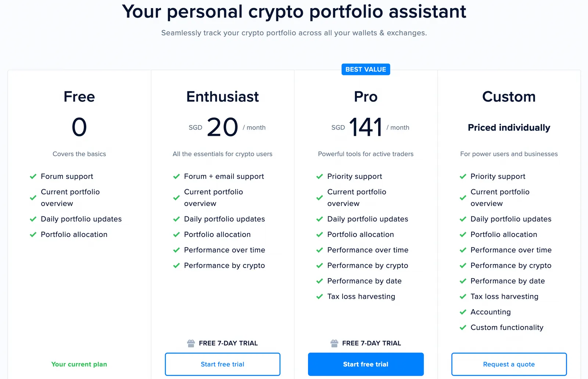Click the BEST VALUE badge

(x=366, y=70)
